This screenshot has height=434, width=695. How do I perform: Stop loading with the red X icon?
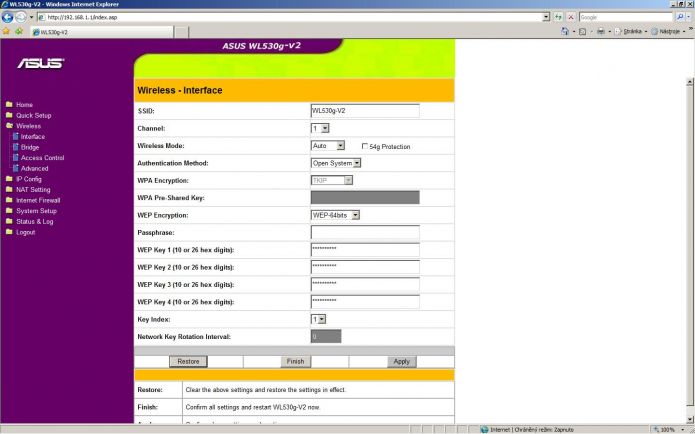pyautogui.click(x=571, y=17)
